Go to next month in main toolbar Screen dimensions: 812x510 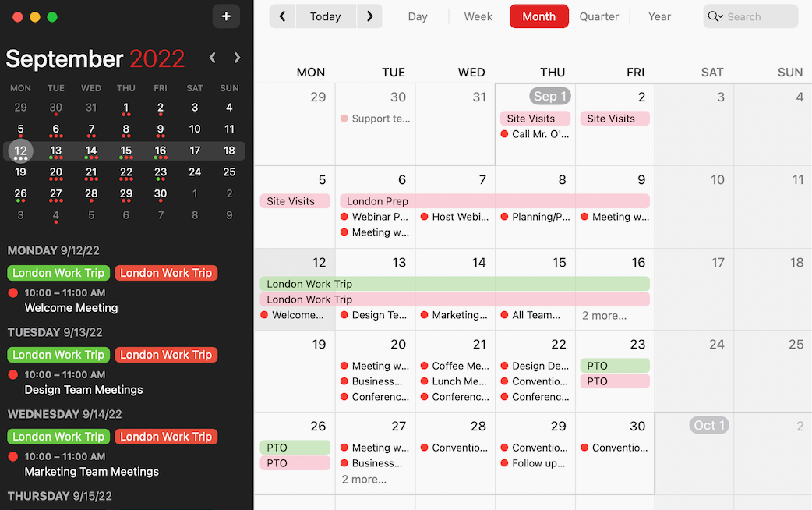point(369,16)
